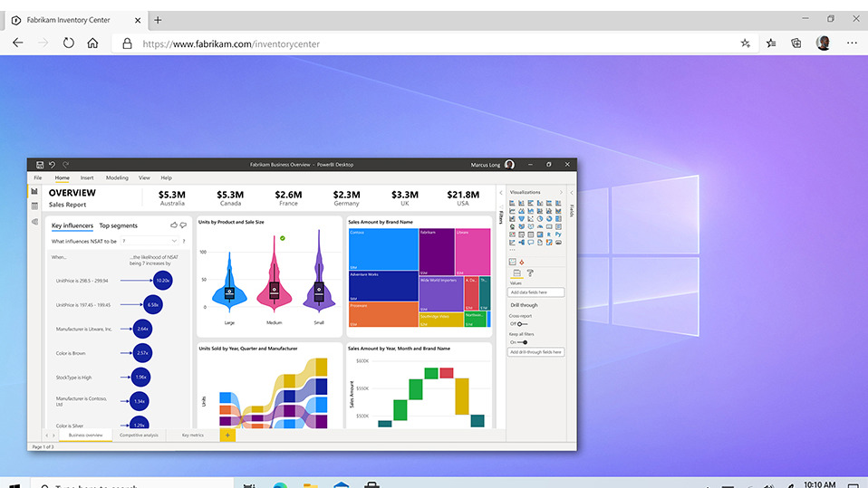Viewport: 868px width, 488px height.
Task: Open the Key metrics page tab
Action: click(193, 435)
